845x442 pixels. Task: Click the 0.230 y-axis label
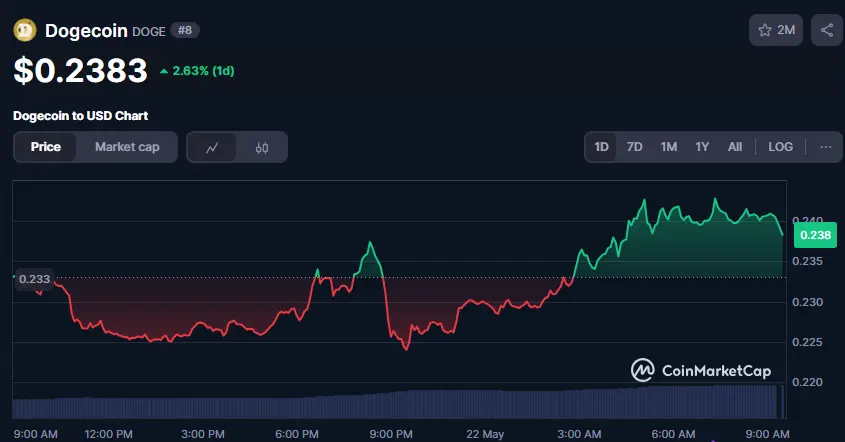click(x=807, y=302)
